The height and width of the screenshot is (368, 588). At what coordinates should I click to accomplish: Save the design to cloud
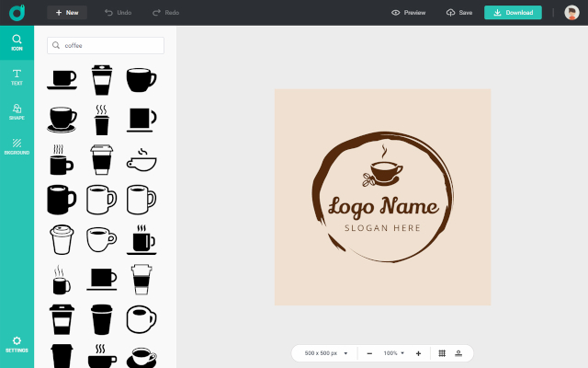(459, 12)
